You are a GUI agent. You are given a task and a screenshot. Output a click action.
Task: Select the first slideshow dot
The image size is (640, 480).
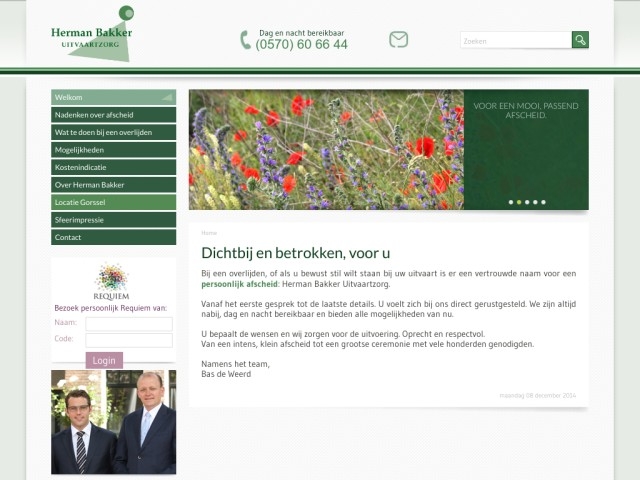[x=511, y=202]
